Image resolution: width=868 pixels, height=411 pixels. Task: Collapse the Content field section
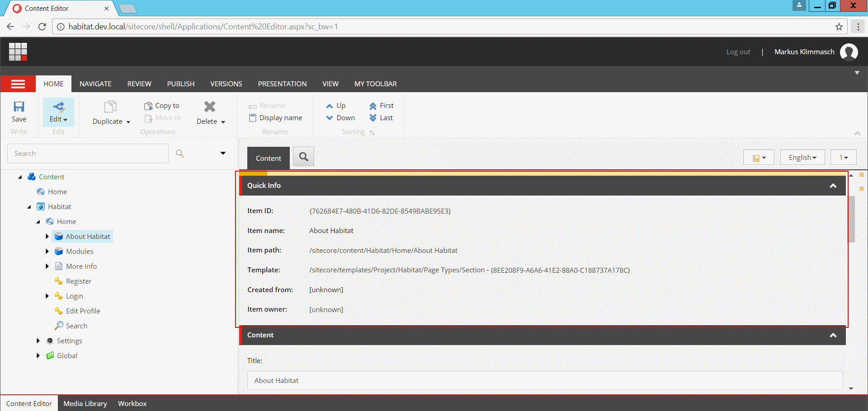833,335
